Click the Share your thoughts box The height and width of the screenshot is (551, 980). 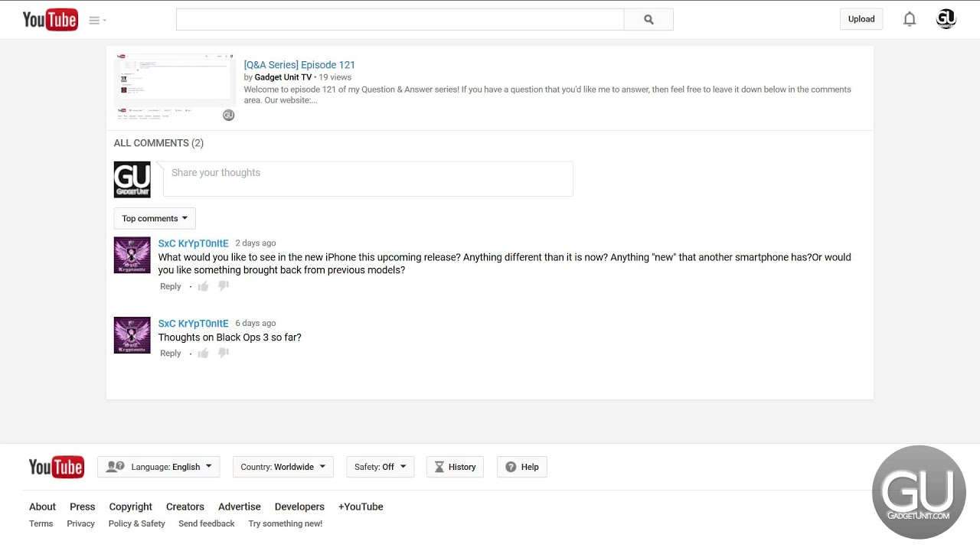coord(367,179)
